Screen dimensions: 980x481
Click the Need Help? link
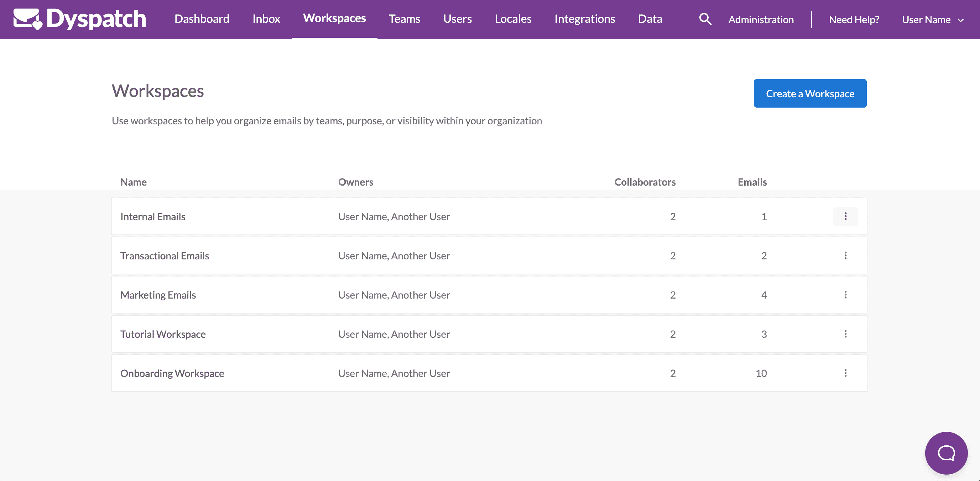tap(854, 19)
